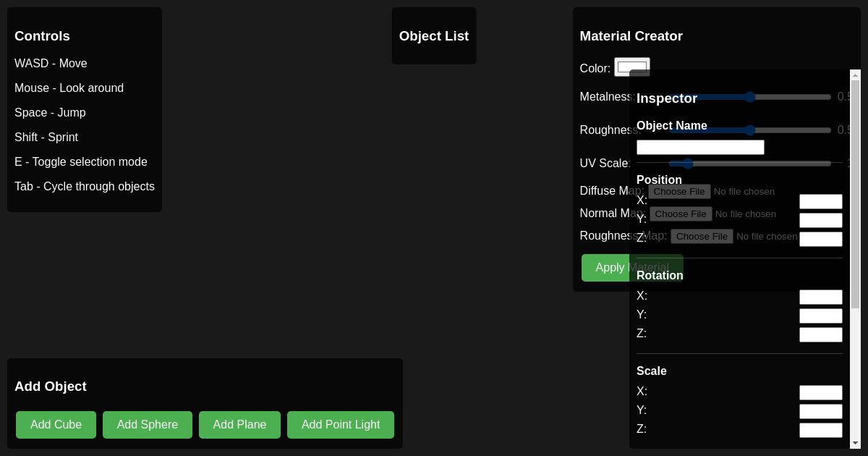The image size is (868, 456).
Task: Click the Rotation Z input box
Action: [x=820, y=334]
